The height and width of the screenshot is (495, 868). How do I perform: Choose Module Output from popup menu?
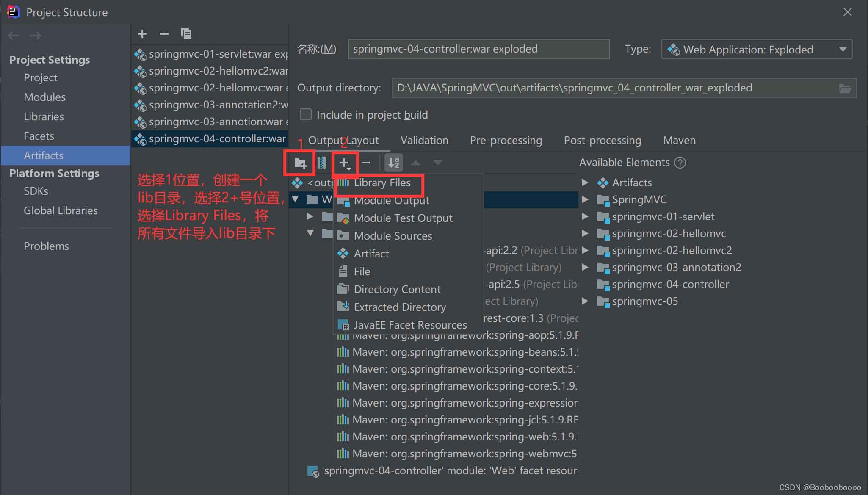pos(409,201)
